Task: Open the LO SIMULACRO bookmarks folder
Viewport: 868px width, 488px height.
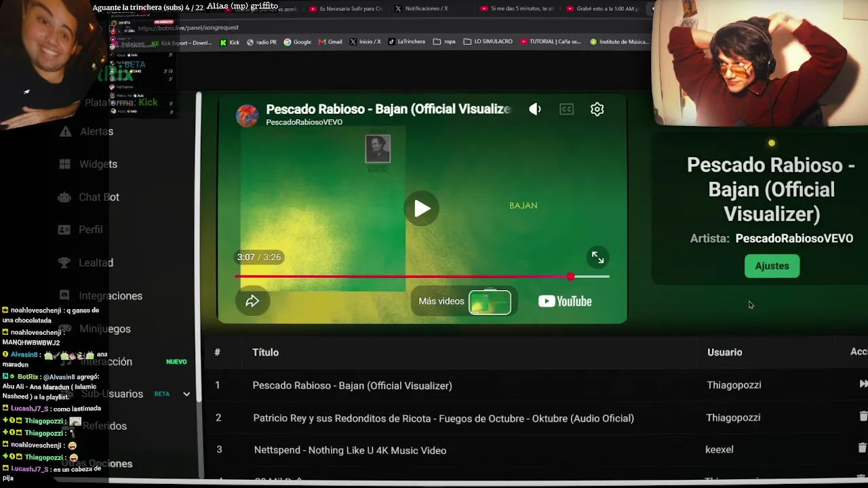Action: (488, 42)
